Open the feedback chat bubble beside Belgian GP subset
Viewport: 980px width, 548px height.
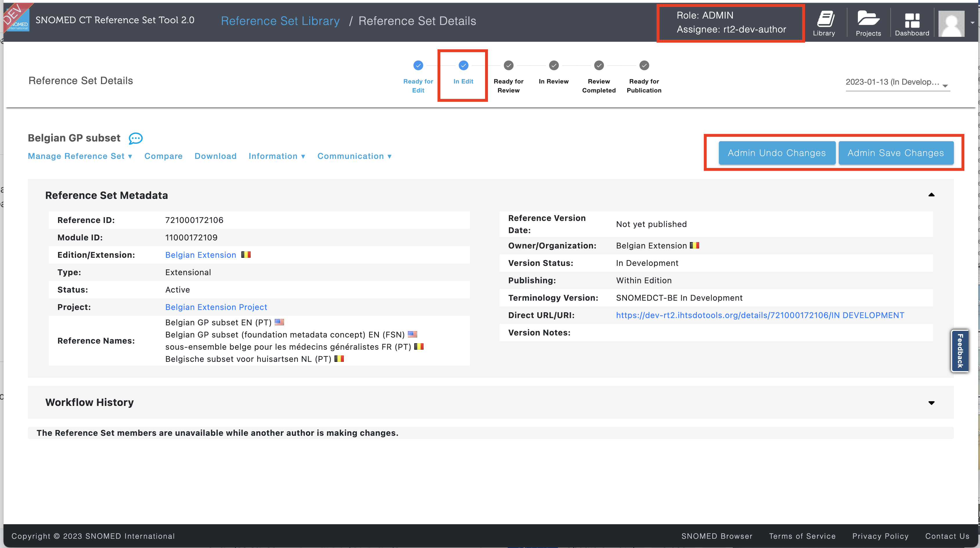tap(135, 138)
